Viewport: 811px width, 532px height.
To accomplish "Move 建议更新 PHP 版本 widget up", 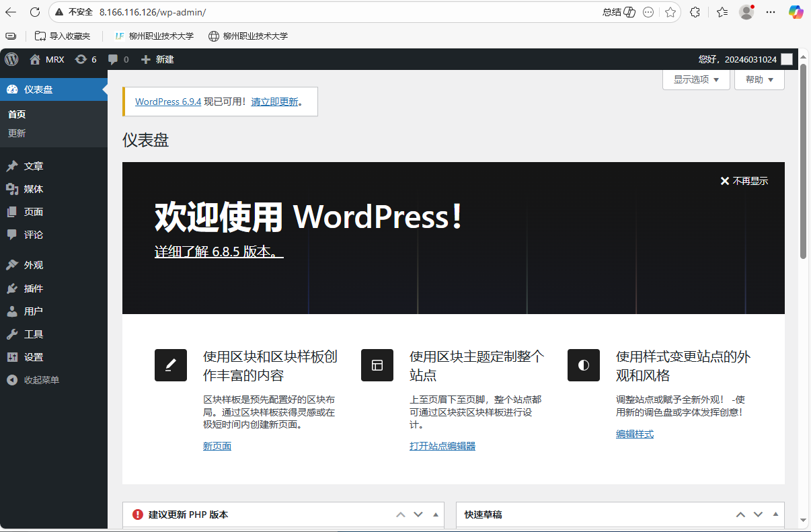I will tap(401, 515).
